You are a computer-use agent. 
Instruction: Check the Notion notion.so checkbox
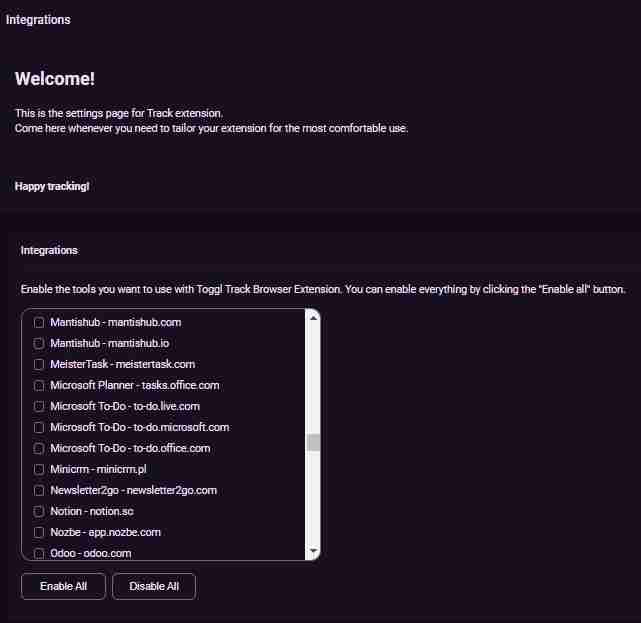[39, 511]
